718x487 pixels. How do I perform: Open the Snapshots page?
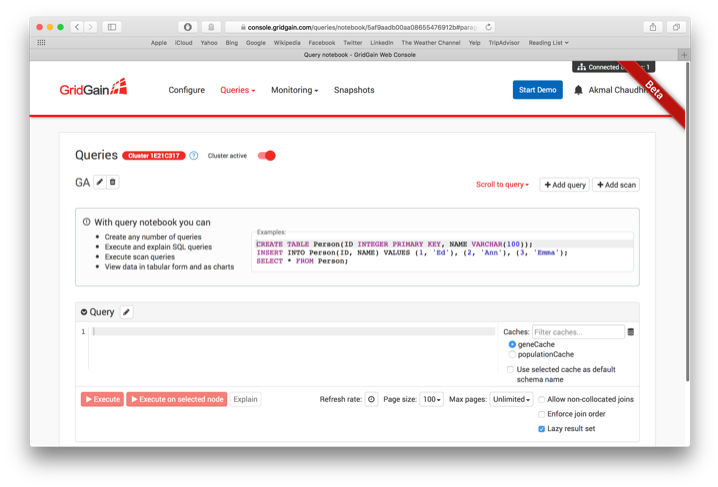tap(354, 90)
